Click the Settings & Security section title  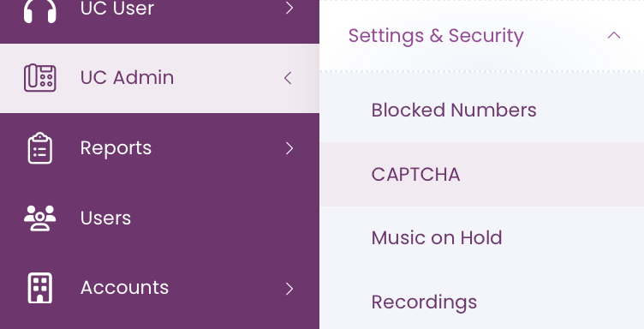click(436, 36)
